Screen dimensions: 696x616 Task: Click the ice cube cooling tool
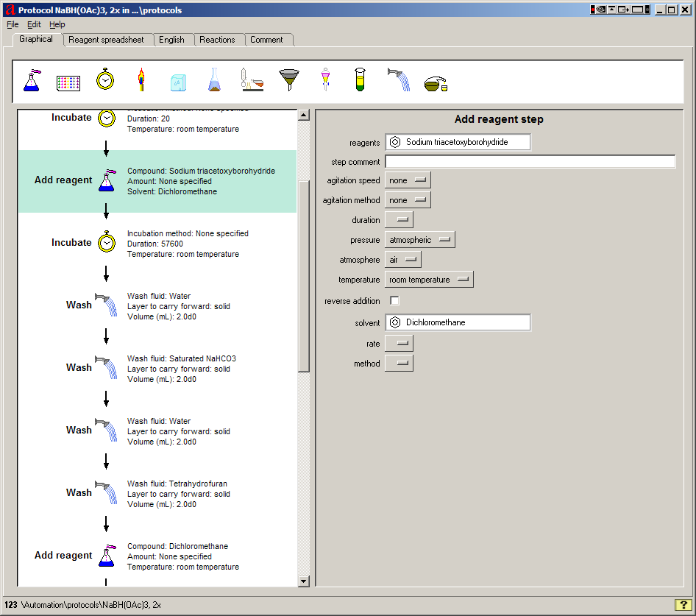click(179, 82)
